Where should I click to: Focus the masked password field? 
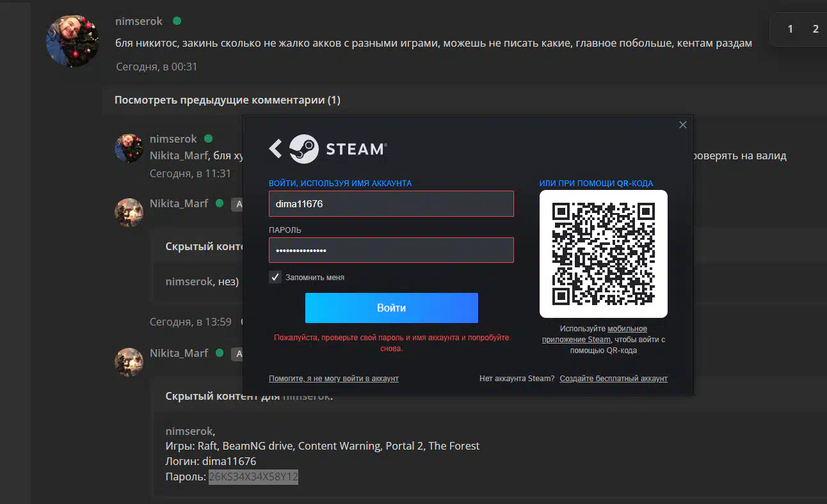(x=391, y=250)
